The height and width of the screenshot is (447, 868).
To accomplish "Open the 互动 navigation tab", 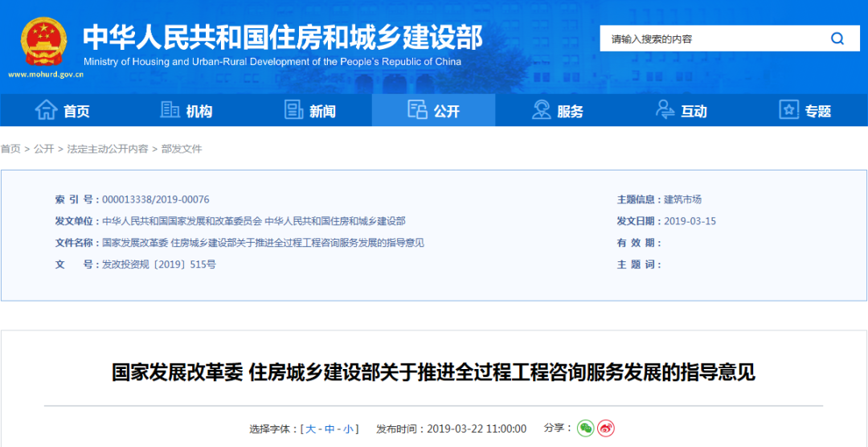I will (x=682, y=110).
